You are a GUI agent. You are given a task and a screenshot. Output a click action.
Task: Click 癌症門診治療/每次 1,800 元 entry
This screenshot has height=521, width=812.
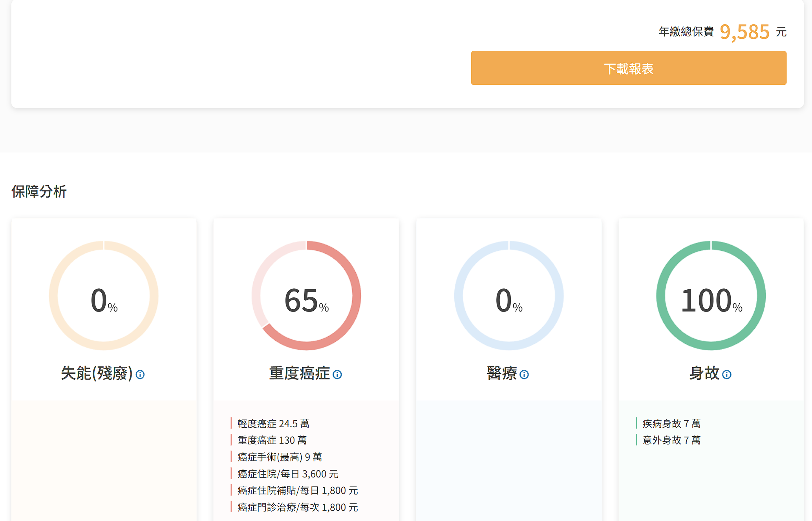click(298, 507)
